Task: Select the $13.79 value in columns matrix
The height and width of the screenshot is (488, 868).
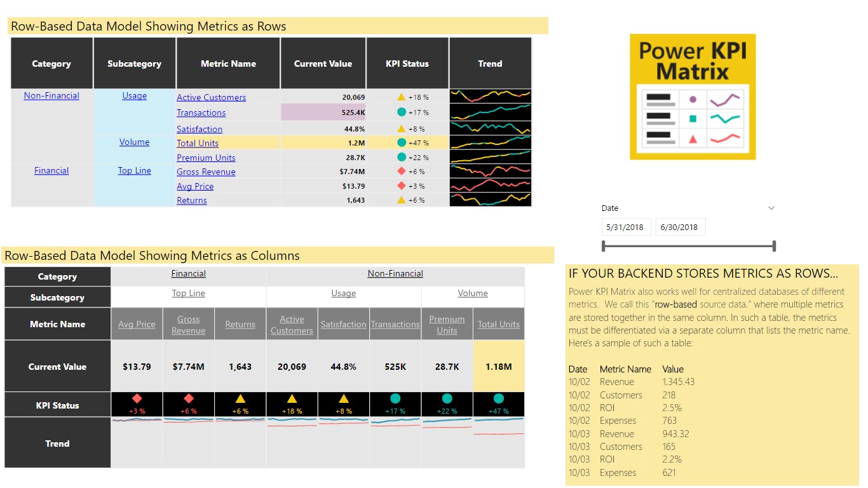Action: click(x=137, y=367)
